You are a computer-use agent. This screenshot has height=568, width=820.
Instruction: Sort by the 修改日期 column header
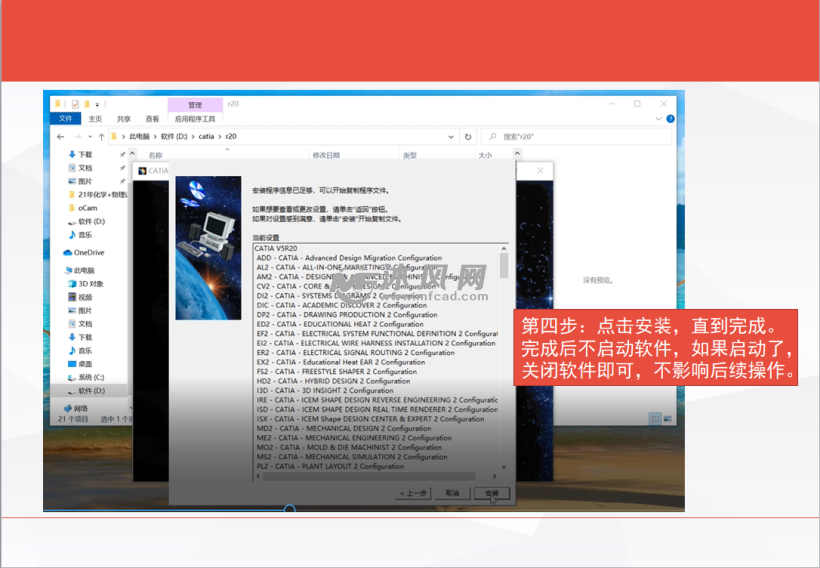pyautogui.click(x=326, y=155)
